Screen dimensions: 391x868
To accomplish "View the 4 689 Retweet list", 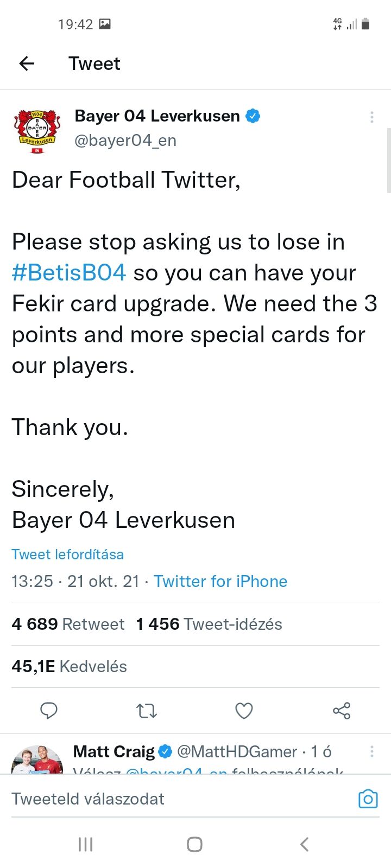I will [x=68, y=624].
